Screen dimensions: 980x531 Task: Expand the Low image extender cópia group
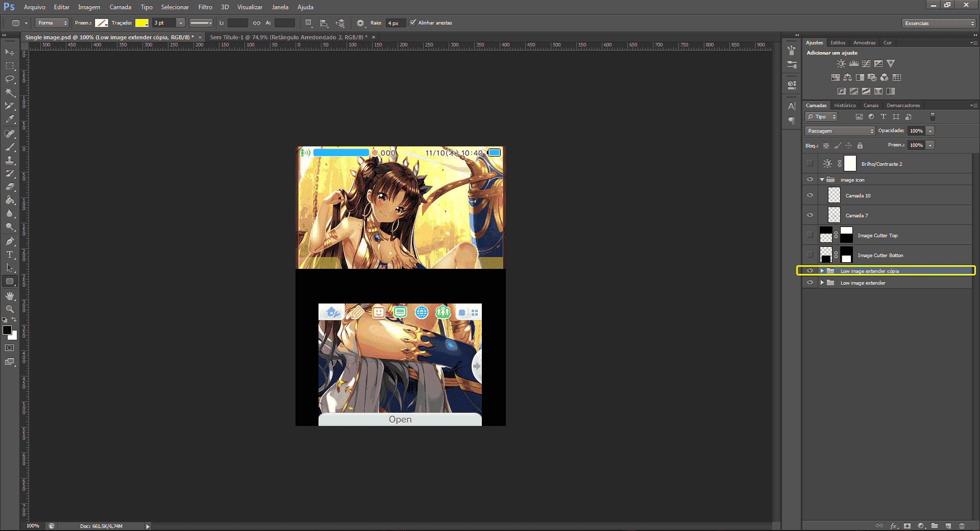[822, 271]
